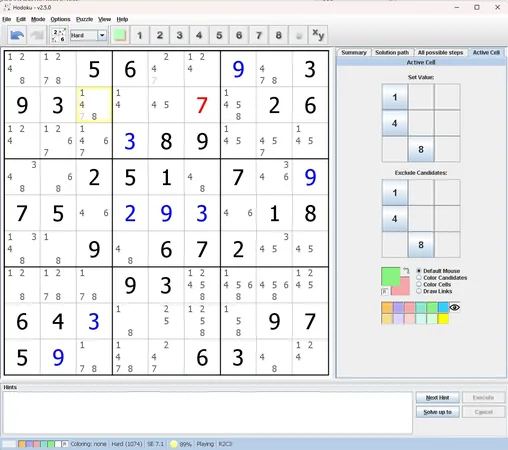Exclude candidate 8 from active cell
This screenshot has height=450, width=508.
[421, 245]
